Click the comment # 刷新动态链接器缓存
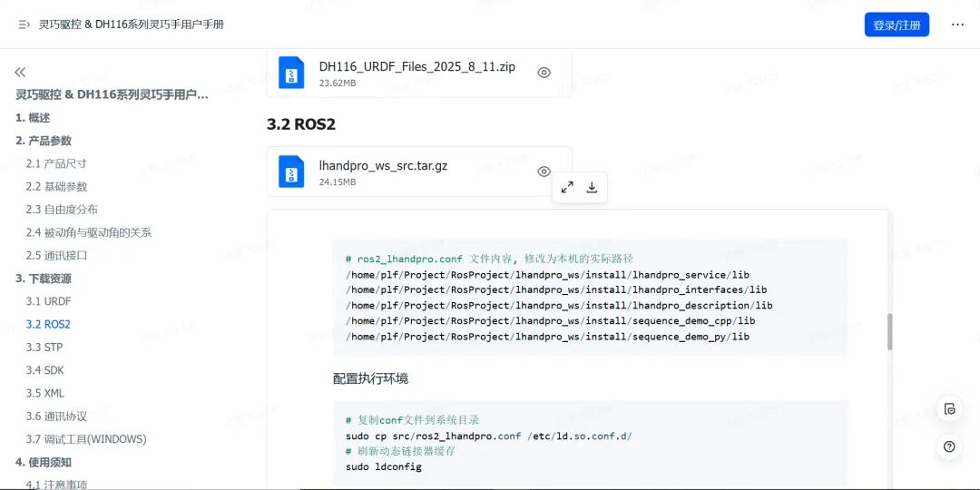Viewport: 980px width, 490px height. click(401, 451)
